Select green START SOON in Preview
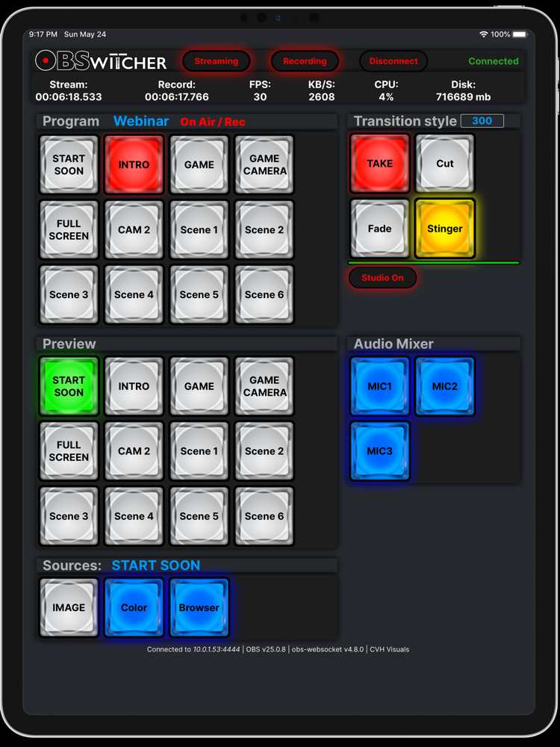This screenshot has width=560, height=747. 69,386
